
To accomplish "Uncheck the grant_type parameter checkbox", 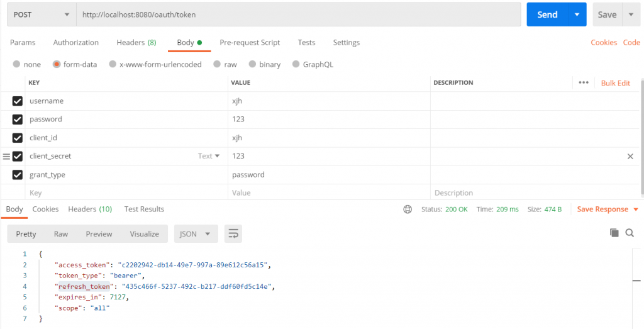I will pyautogui.click(x=18, y=175).
